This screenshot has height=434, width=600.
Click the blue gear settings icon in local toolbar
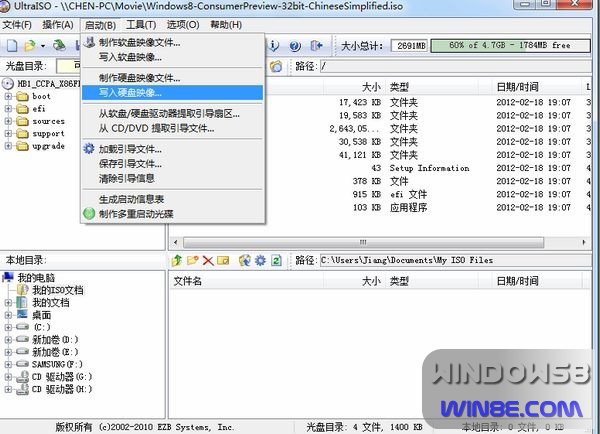[260, 261]
